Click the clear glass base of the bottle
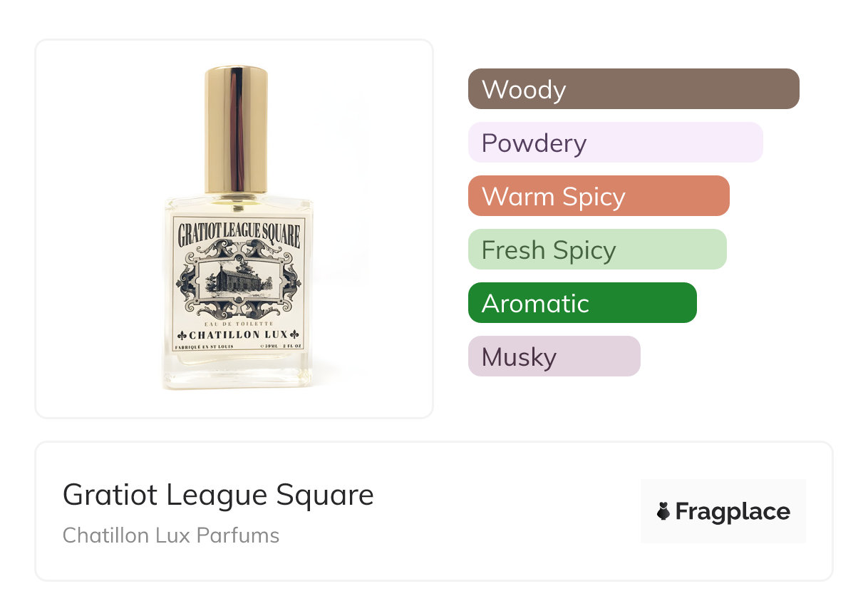 click(x=237, y=372)
